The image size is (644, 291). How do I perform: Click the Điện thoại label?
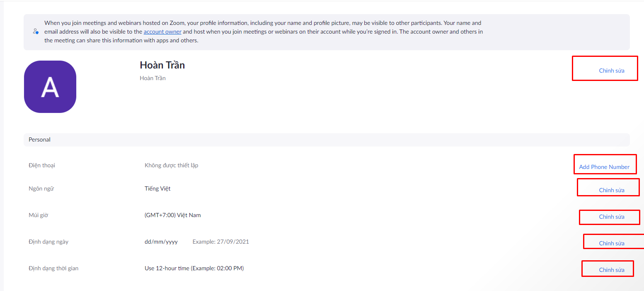click(42, 165)
